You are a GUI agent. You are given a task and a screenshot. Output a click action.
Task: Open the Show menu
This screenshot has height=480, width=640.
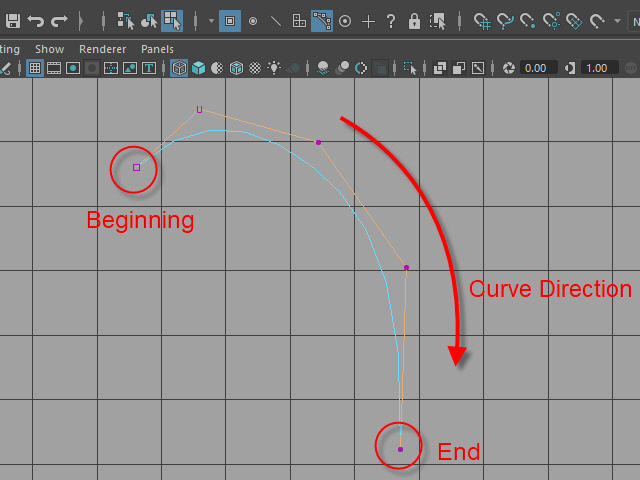49,48
